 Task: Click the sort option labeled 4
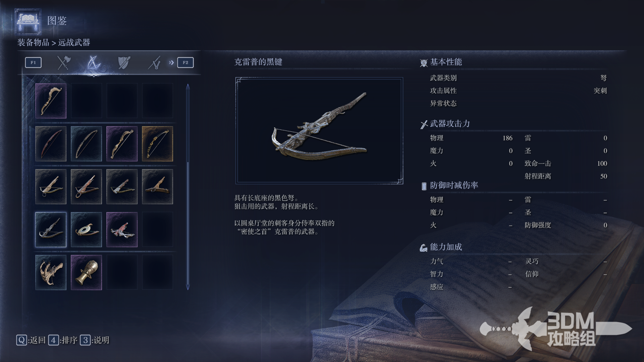tap(63, 340)
